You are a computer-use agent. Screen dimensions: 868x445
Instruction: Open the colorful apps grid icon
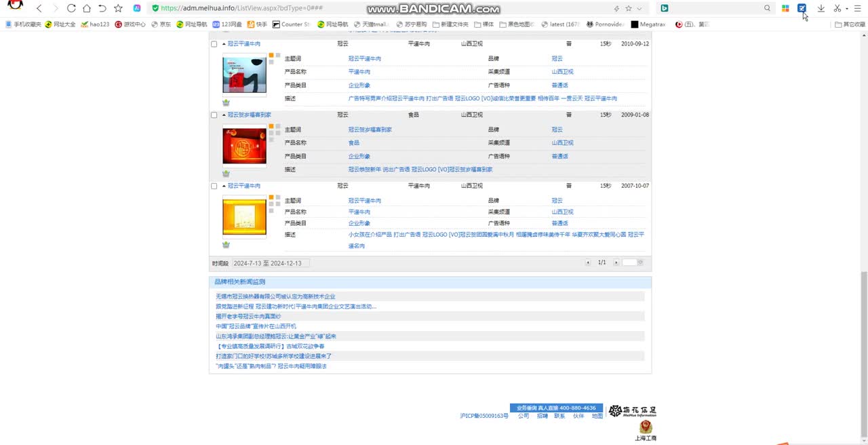pos(785,8)
